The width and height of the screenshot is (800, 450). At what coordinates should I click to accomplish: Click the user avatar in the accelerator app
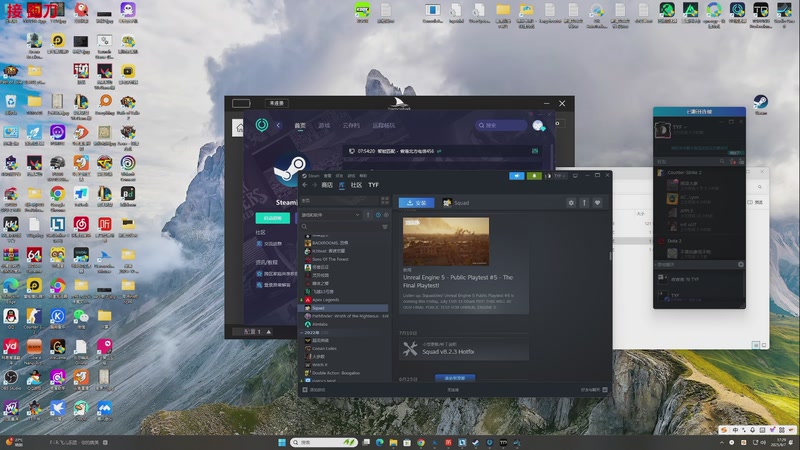pyautogui.click(x=538, y=126)
